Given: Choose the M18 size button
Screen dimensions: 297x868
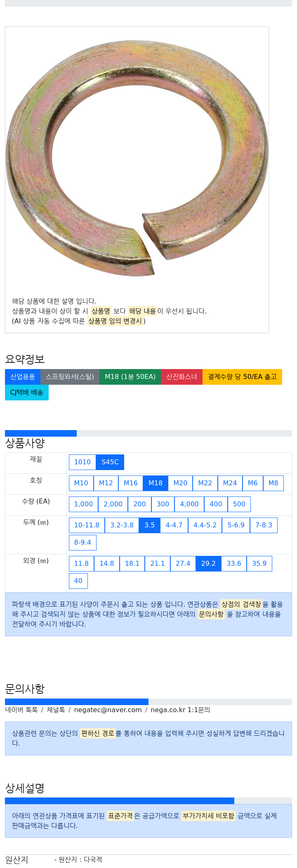Looking at the screenshot, I should 156,483.
